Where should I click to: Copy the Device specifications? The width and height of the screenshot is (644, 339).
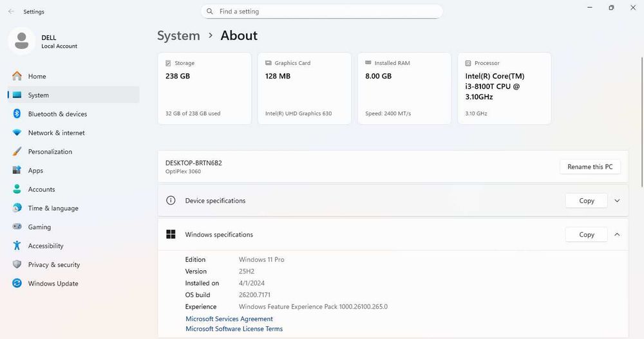pos(586,201)
